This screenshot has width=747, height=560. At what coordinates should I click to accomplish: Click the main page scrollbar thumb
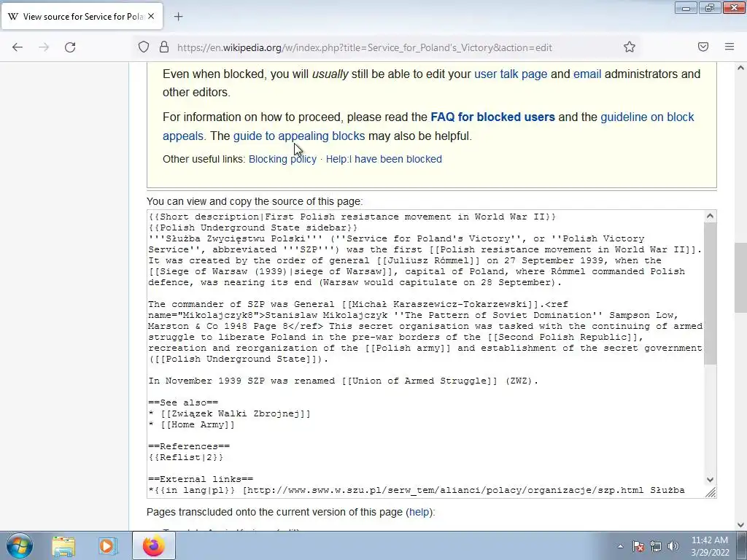[x=741, y=277]
